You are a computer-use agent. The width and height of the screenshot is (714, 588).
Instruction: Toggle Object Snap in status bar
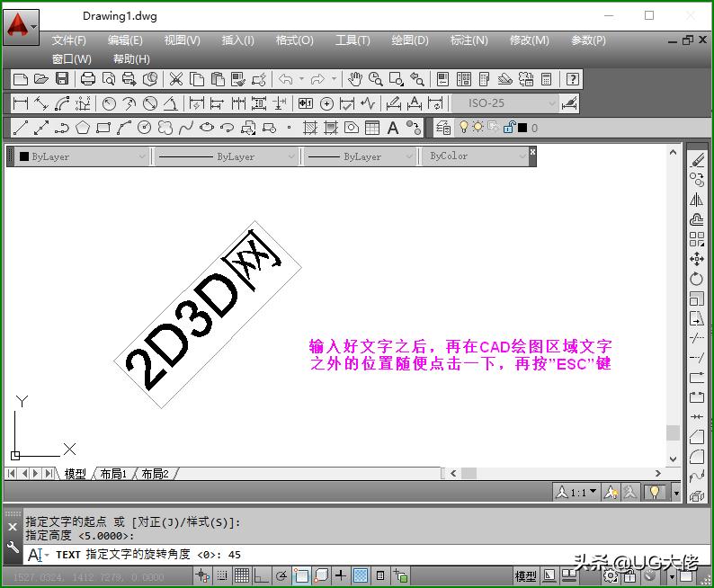pos(301,576)
